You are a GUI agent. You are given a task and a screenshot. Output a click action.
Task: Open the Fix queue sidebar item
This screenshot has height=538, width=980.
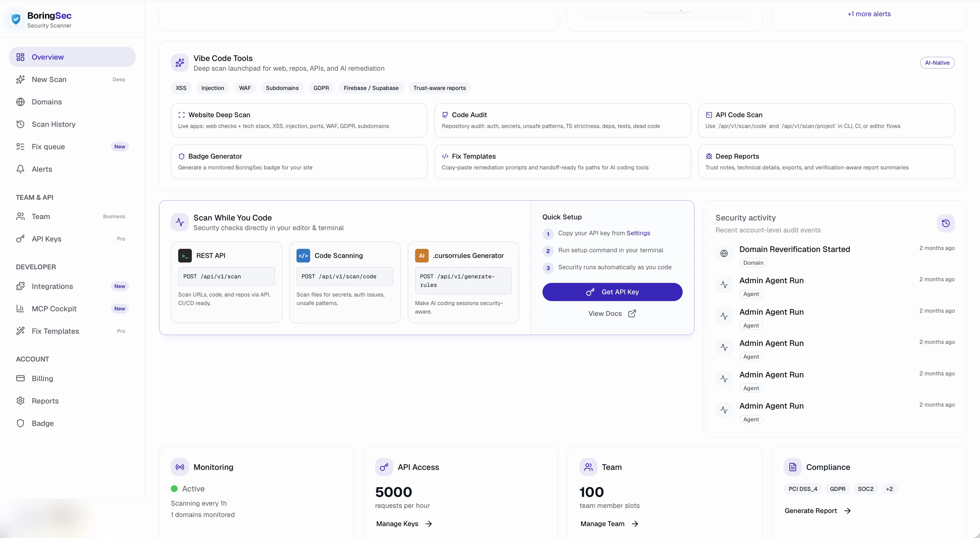(x=72, y=147)
